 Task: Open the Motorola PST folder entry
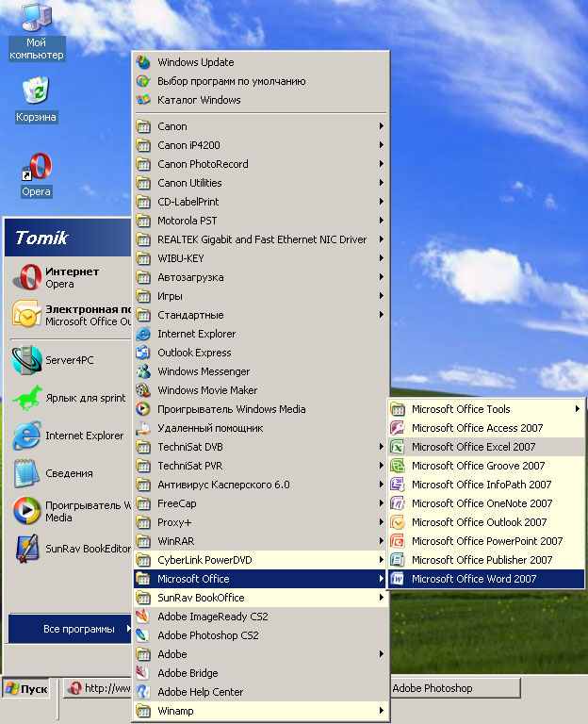click(x=261, y=221)
